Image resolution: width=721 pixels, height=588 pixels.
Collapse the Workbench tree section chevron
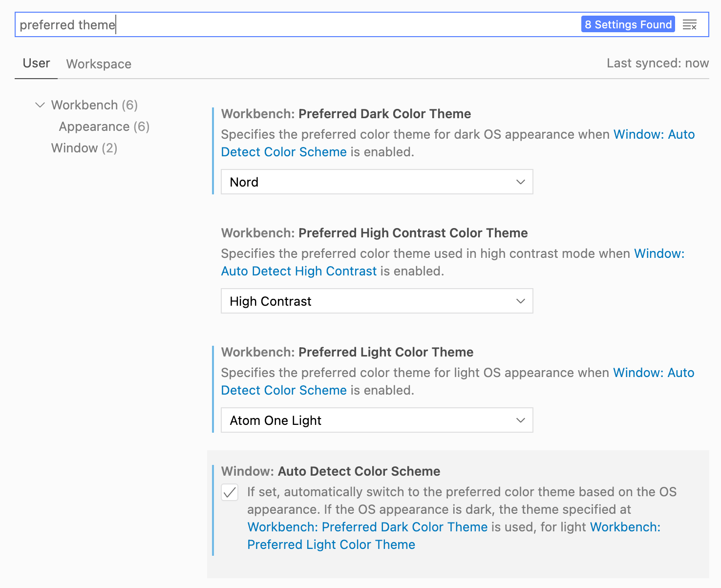pyautogui.click(x=40, y=105)
